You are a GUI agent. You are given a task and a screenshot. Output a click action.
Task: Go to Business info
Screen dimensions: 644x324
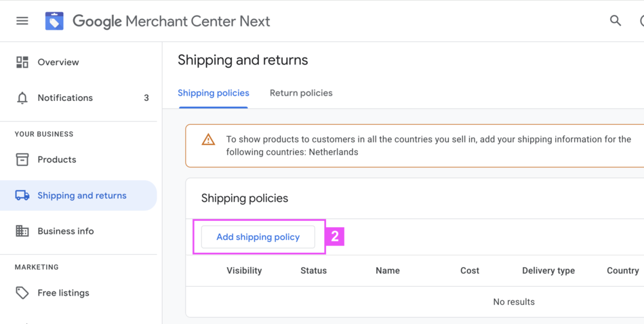pyautogui.click(x=66, y=231)
